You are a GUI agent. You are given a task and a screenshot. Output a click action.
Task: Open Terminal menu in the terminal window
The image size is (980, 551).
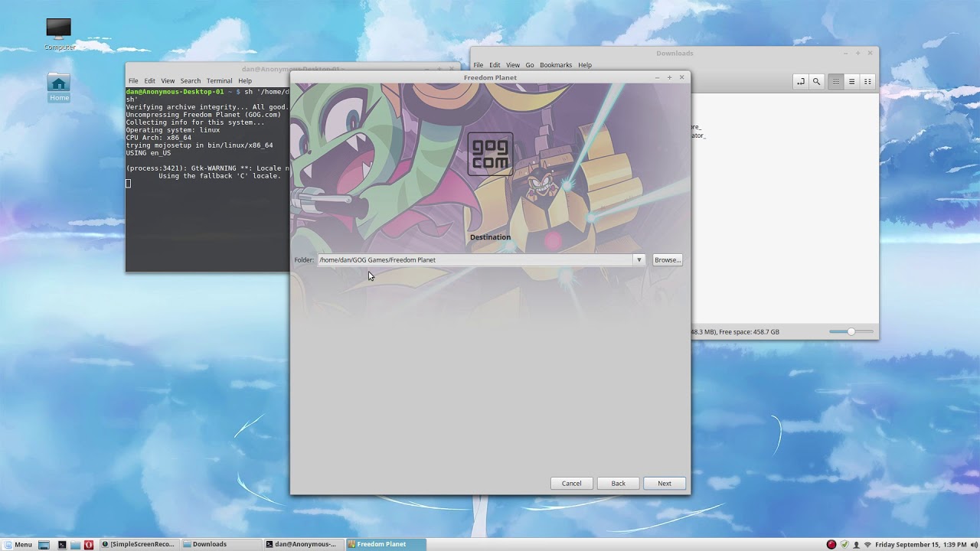[x=219, y=81]
